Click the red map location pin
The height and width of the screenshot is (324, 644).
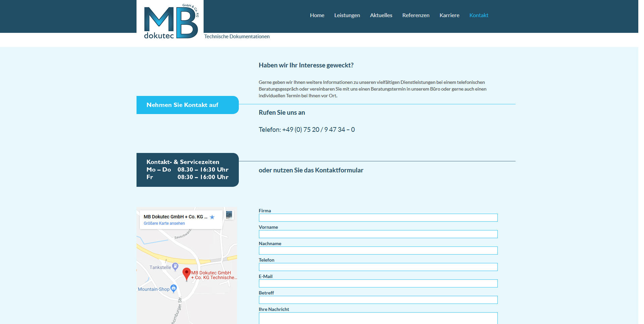coord(186,273)
